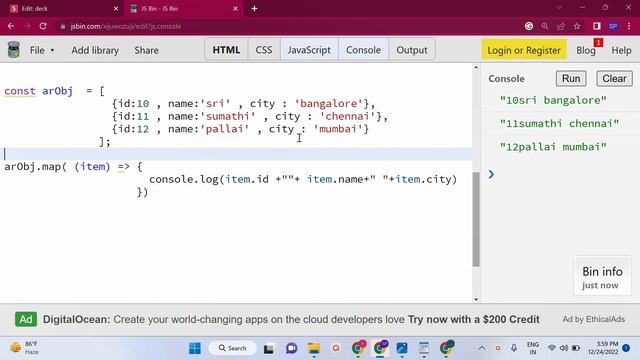Open the Add library menu
The image size is (640, 360).
click(95, 50)
